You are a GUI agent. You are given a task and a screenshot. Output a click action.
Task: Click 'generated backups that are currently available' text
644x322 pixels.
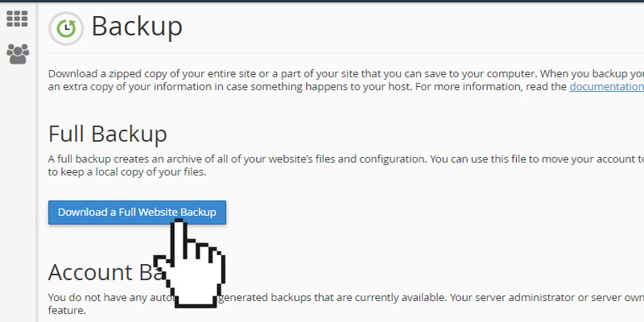[x=322, y=296]
